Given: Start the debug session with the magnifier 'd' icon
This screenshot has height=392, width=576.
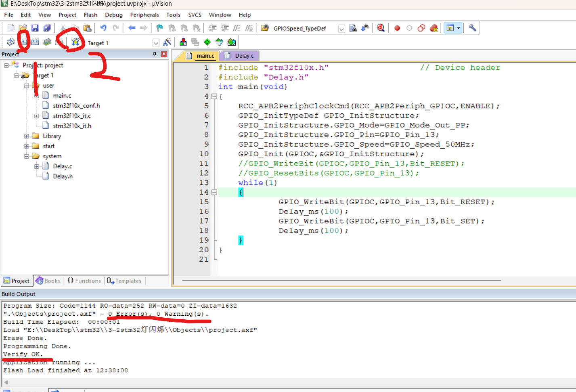Looking at the screenshot, I should point(381,28).
